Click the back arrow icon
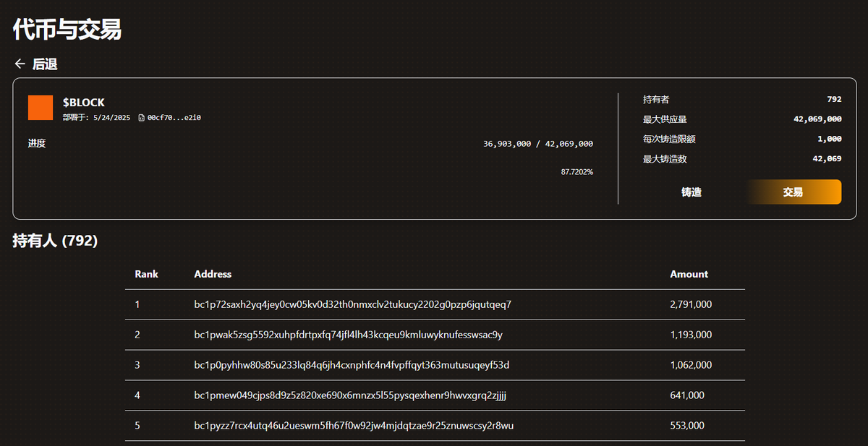 tap(20, 64)
